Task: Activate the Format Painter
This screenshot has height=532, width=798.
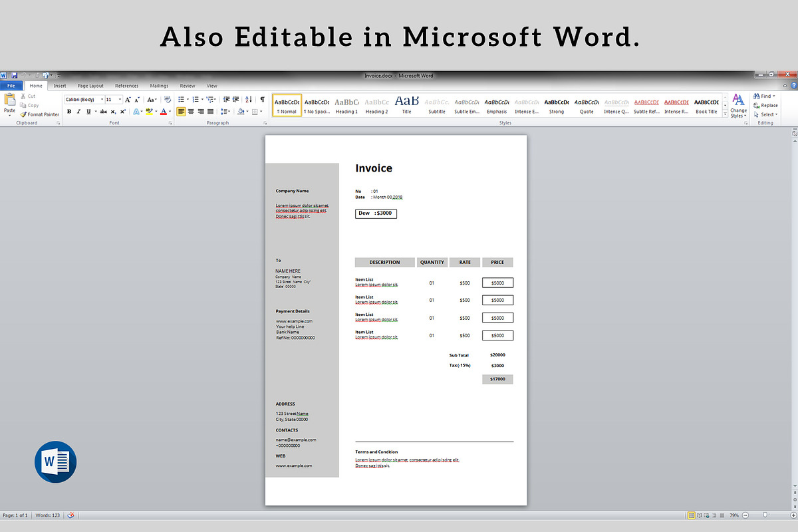Action: tap(40, 114)
